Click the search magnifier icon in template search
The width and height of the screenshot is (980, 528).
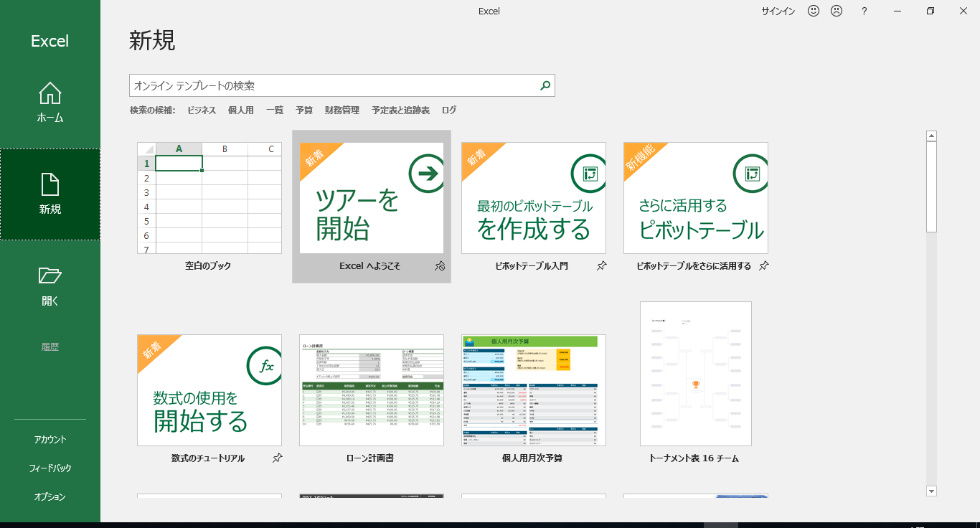coord(545,85)
